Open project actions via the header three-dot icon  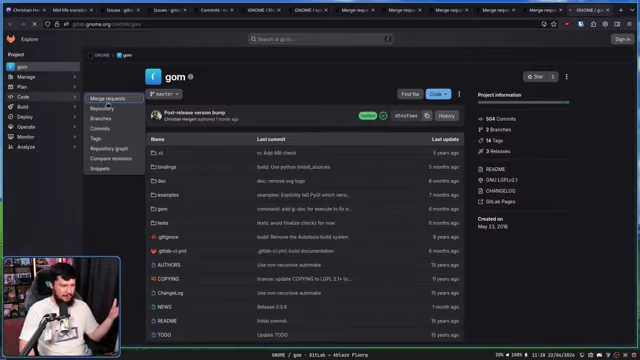567,77
